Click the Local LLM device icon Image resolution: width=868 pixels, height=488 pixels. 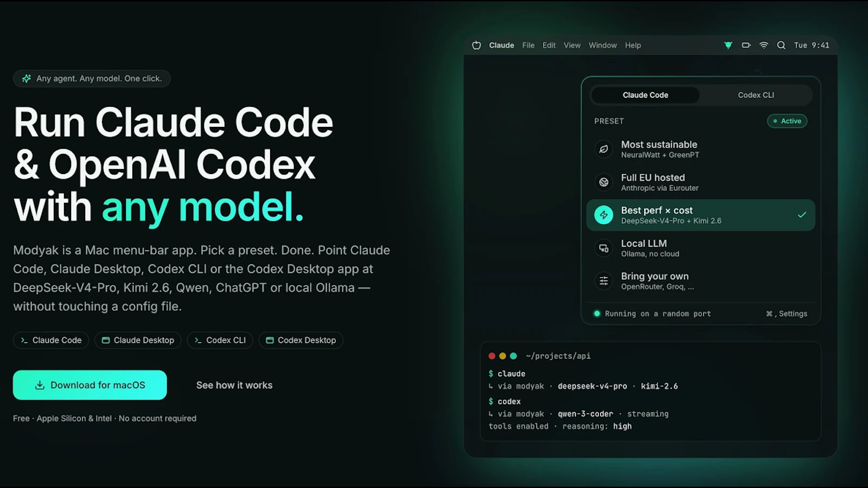tap(603, 248)
